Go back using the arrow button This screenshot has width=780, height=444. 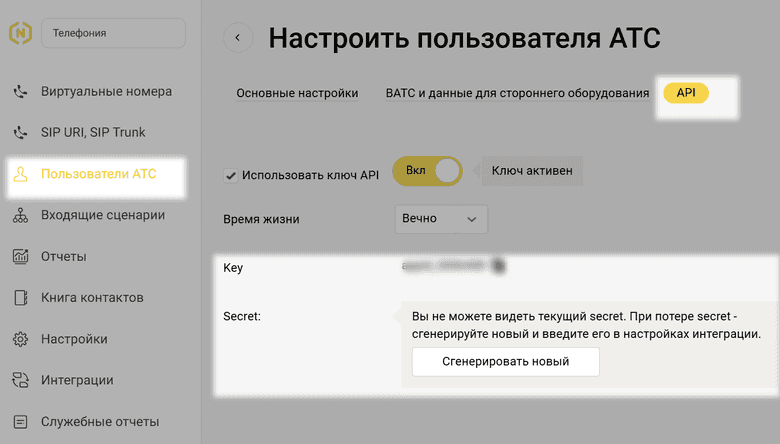(237, 38)
